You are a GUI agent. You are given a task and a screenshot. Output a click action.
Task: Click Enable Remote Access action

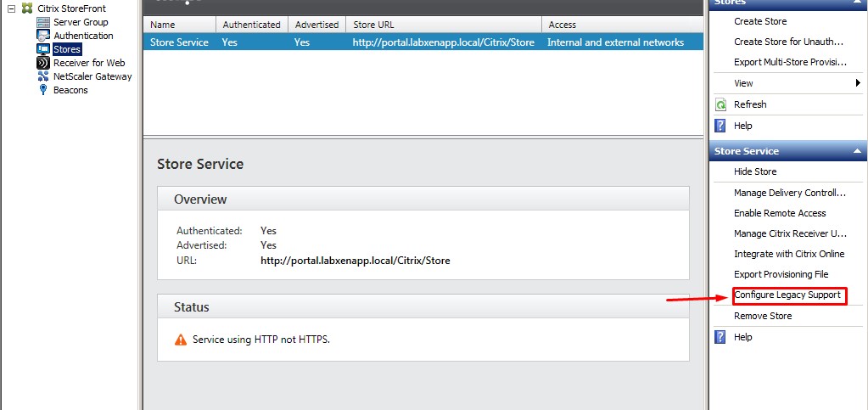click(x=780, y=213)
